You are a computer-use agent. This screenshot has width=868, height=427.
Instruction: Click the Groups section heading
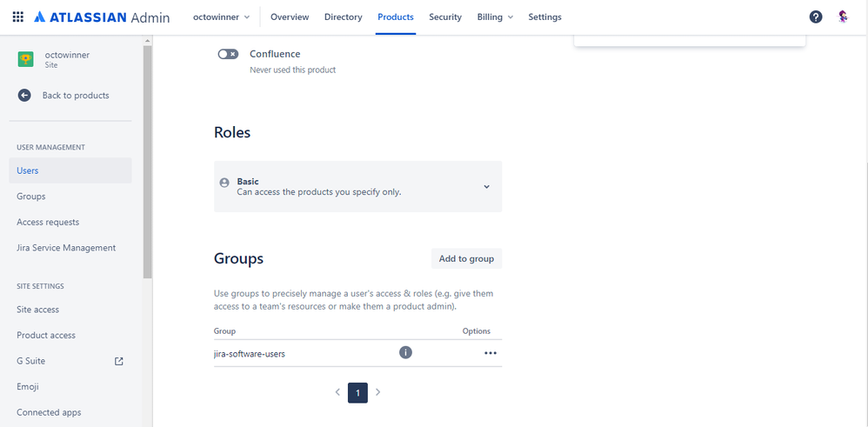[238, 258]
